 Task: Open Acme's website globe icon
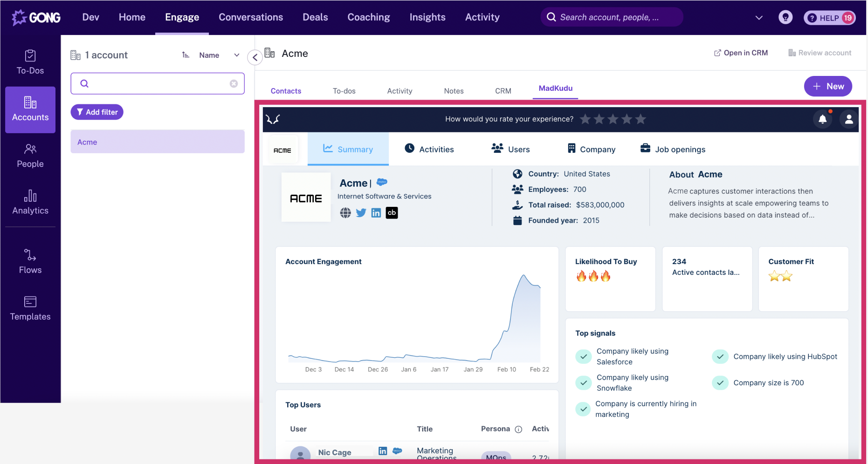(x=345, y=213)
